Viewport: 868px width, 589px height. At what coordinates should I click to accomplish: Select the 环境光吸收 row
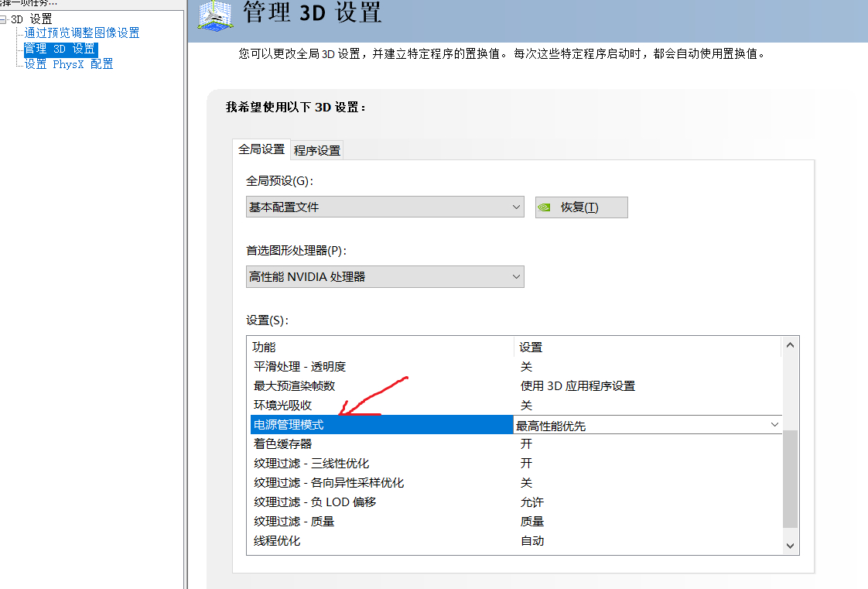click(x=516, y=406)
